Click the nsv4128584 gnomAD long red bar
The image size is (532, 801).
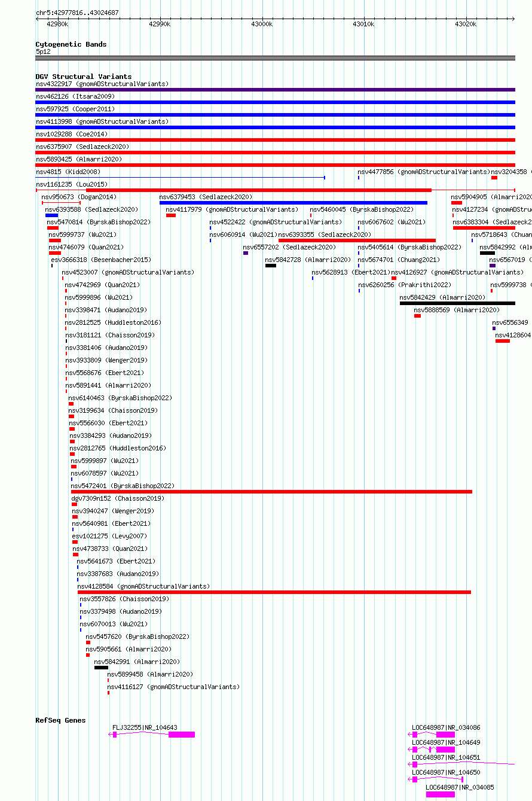coord(274,592)
